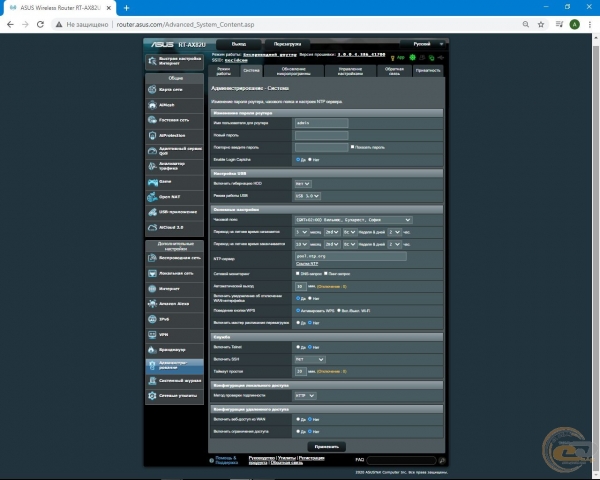Check the Показать пароль checkbox
The width and height of the screenshot is (600, 480).
(x=352, y=147)
